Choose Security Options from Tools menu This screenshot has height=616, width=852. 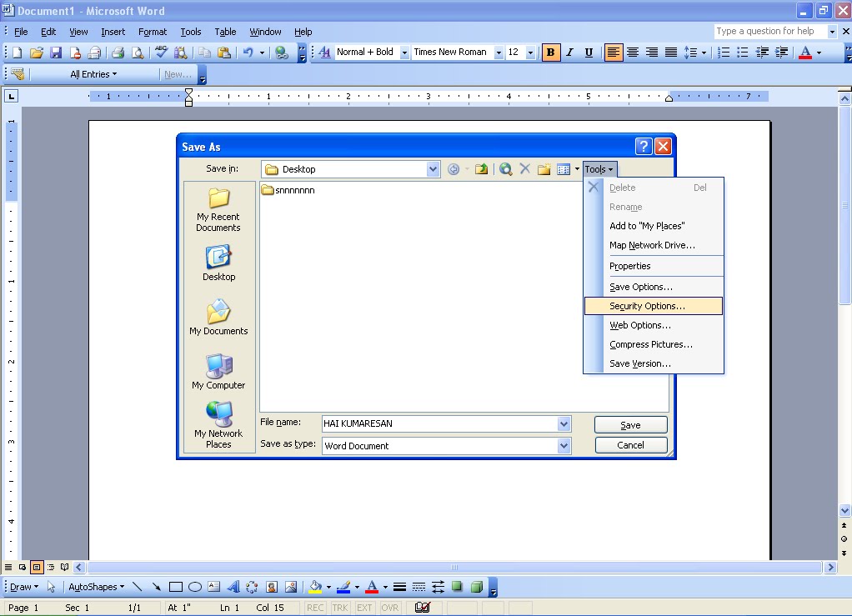pos(653,306)
